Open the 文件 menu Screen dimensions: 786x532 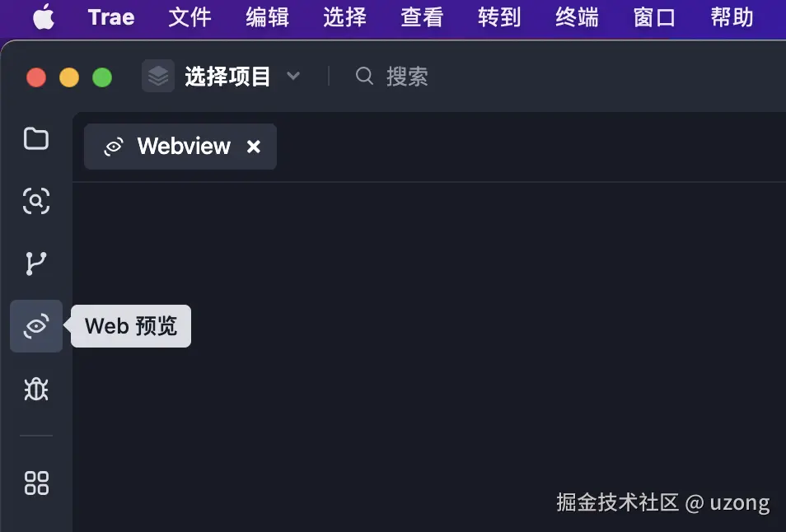click(189, 17)
